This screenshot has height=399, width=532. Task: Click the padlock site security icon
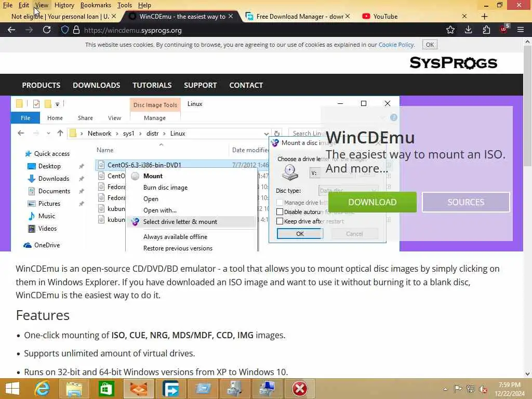click(x=76, y=30)
